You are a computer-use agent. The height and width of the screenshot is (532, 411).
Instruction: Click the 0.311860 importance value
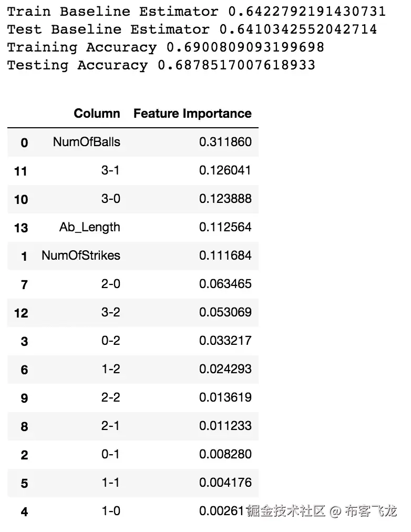point(225,142)
